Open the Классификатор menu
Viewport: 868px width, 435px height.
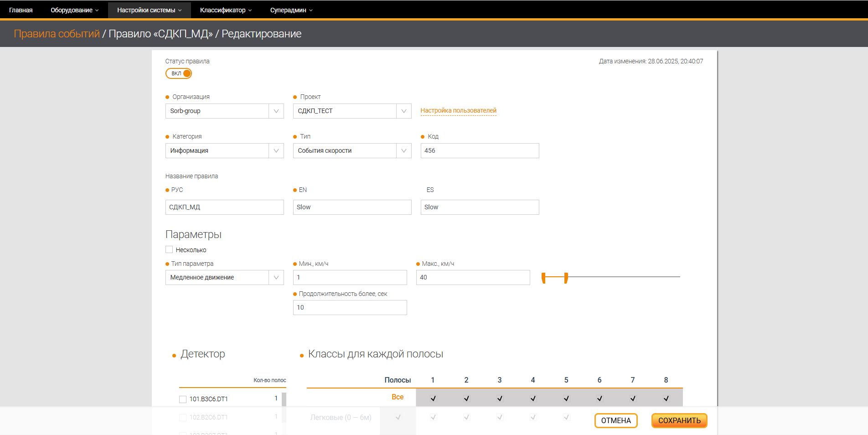pyautogui.click(x=226, y=10)
